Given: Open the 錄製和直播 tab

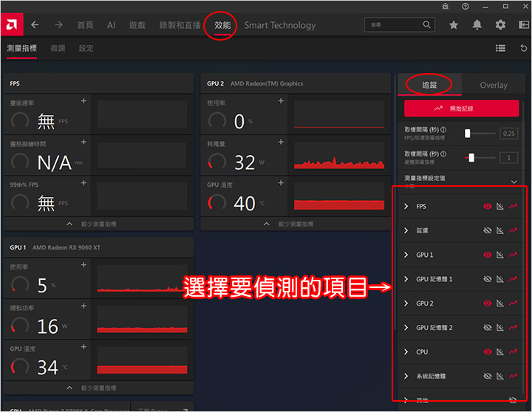Looking at the screenshot, I should (180, 25).
